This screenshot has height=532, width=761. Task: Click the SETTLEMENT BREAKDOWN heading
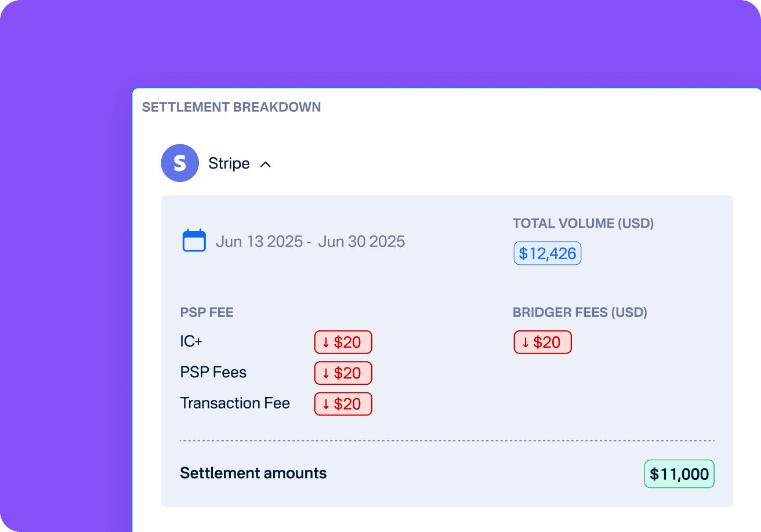click(x=231, y=107)
